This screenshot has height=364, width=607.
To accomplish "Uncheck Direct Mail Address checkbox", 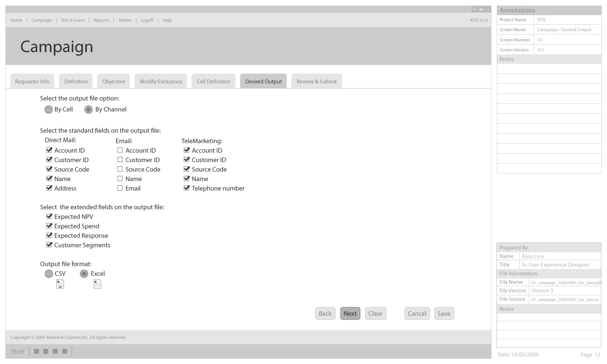I will point(49,188).
